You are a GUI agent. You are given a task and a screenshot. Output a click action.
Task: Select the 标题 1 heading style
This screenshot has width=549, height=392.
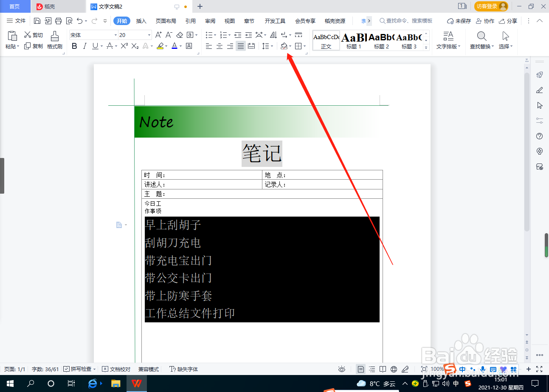click(354, 41)
